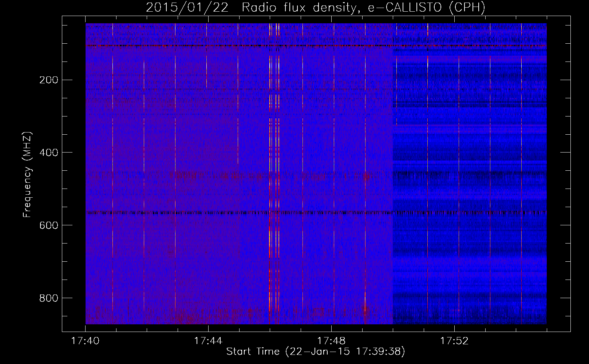Click the 17:52 time tick label
This screenshot has width=589, height=364.
[454, 341]
